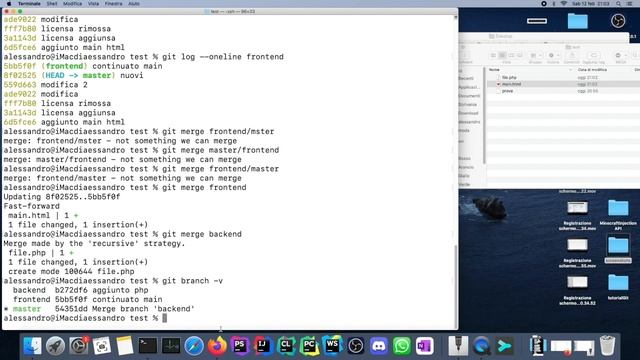Open WhatsApp from the Dock
Screen dimensions: 640x360
click(402, 346)
